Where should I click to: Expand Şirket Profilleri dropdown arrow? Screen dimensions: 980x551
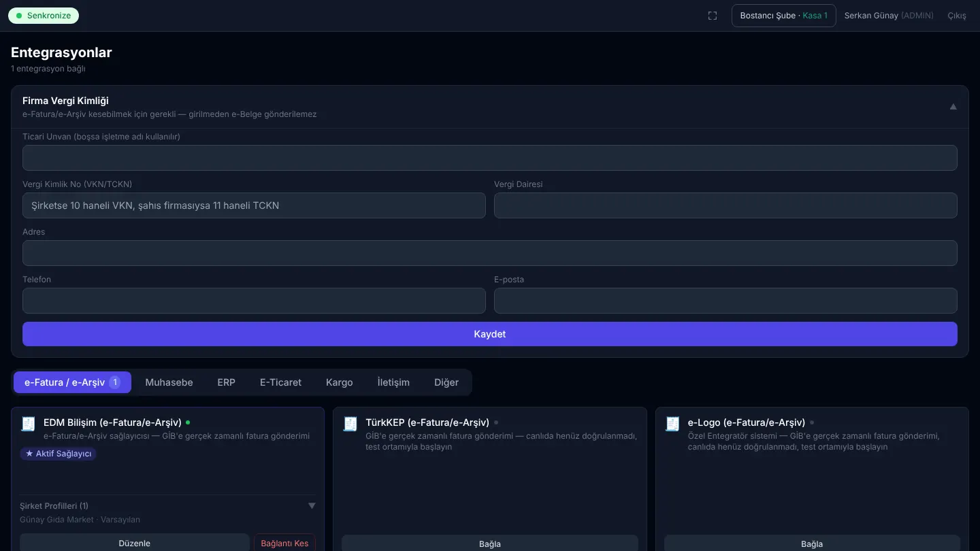(x=312, y=506)
